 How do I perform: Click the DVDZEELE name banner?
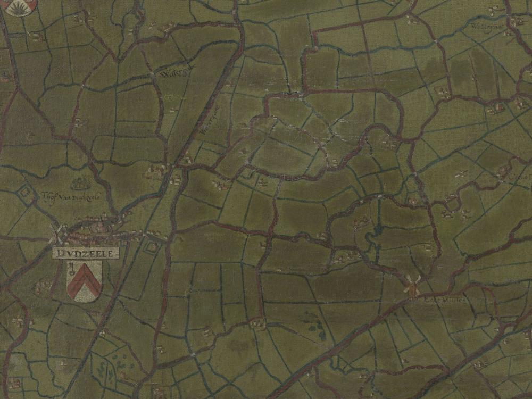(x=86, y=253)
